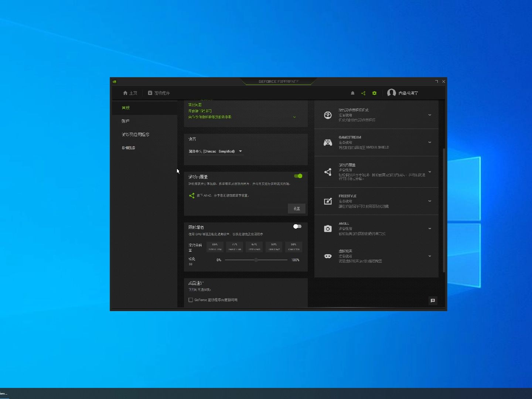
Task: Click the green settings gear icon
Action: [x=374, y=93]
